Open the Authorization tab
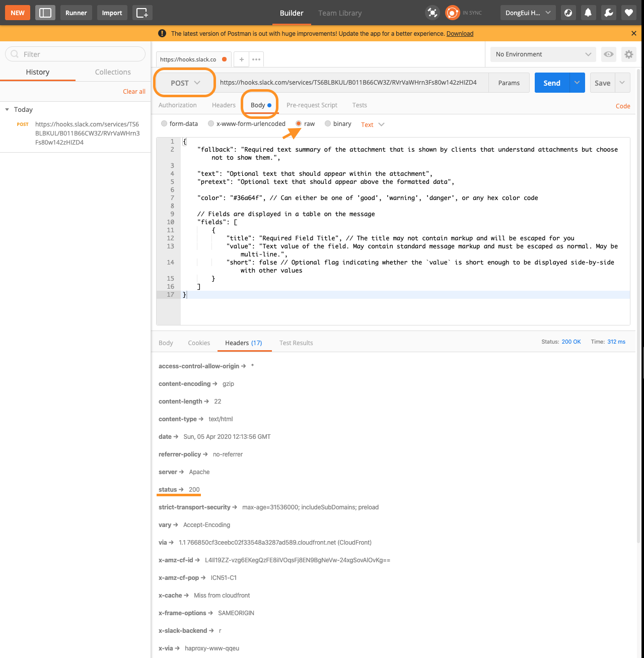Viewport: 644px width, 658px height. coord(178,105)
